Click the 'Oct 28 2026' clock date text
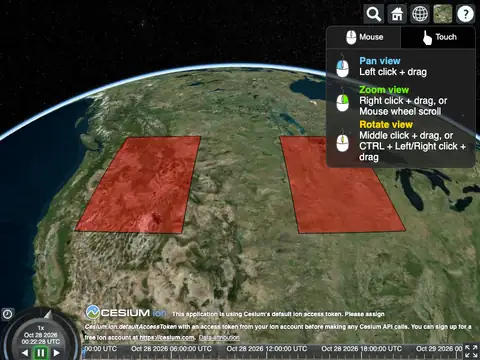 (x=41, y=335)
